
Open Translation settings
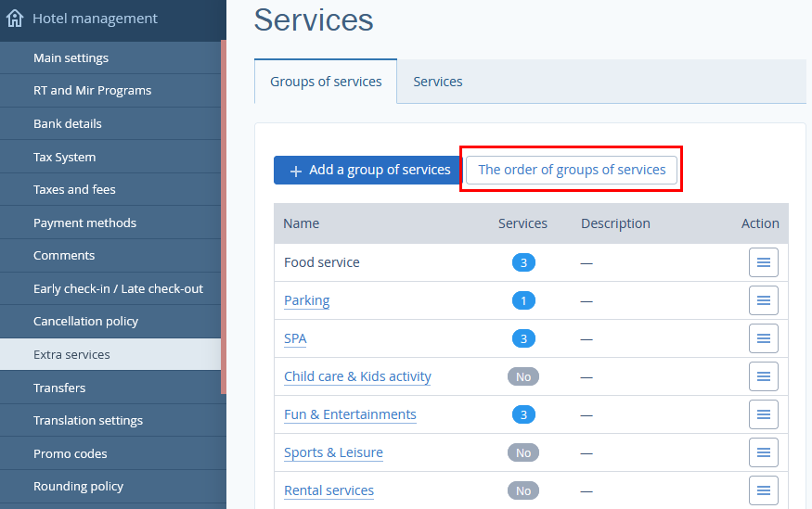(110, 421)
